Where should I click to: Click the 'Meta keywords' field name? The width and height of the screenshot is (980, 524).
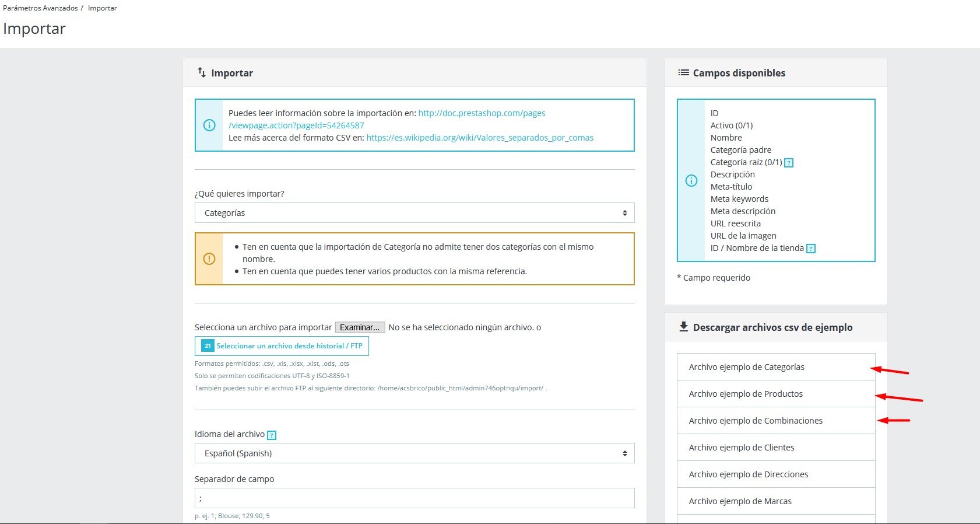739,199
